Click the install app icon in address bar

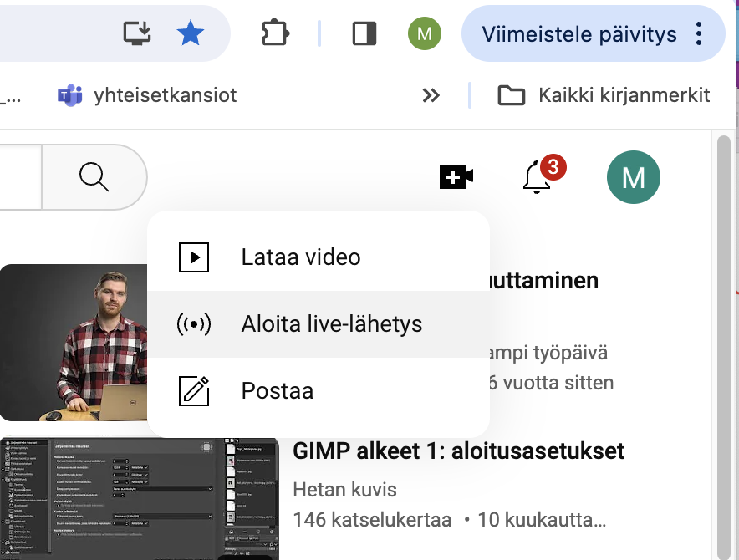(137, 33)
